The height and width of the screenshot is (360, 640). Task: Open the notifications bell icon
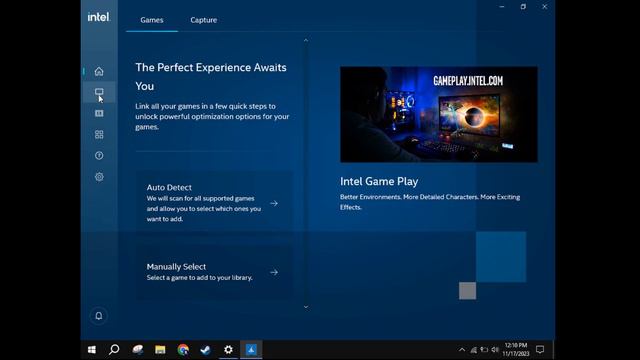click(99, 316)
